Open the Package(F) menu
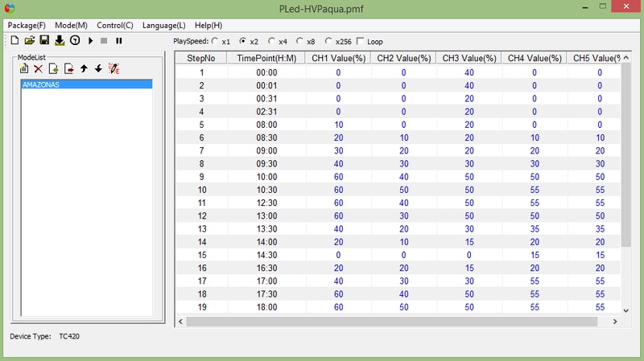This screenshot has width=644, height=361. [x=27, y=25]
